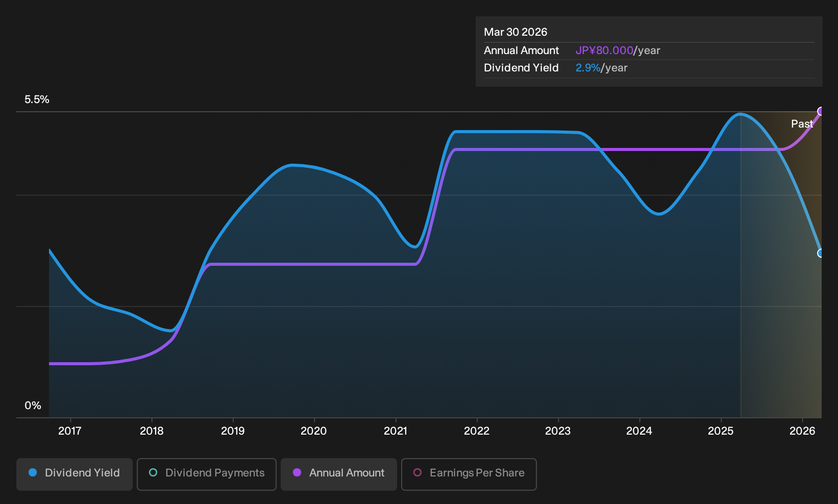838x504 pixels.
Task: Click the 0% y-axis label
Action: pos(33,406)
